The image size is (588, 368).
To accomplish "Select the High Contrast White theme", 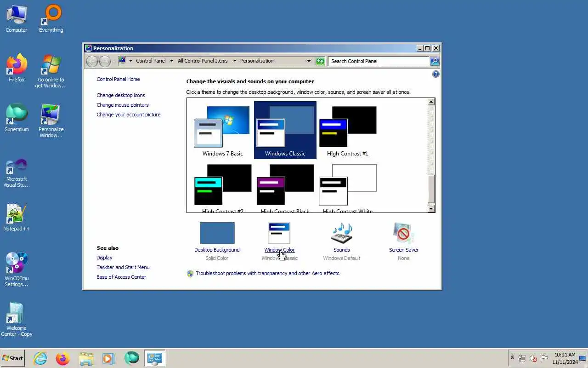I will click(348, 188).
